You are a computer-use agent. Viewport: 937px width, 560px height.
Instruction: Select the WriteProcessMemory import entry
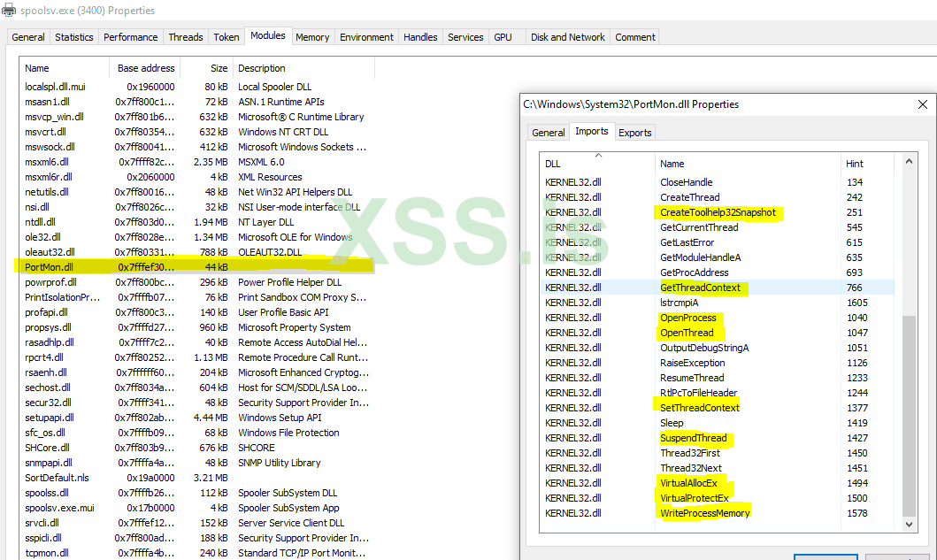coord(704,513)
